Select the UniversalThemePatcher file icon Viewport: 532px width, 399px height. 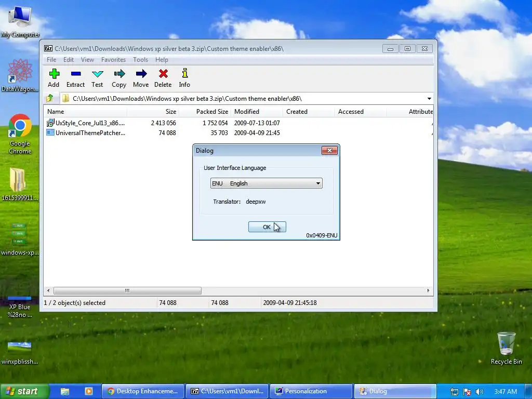50,132
